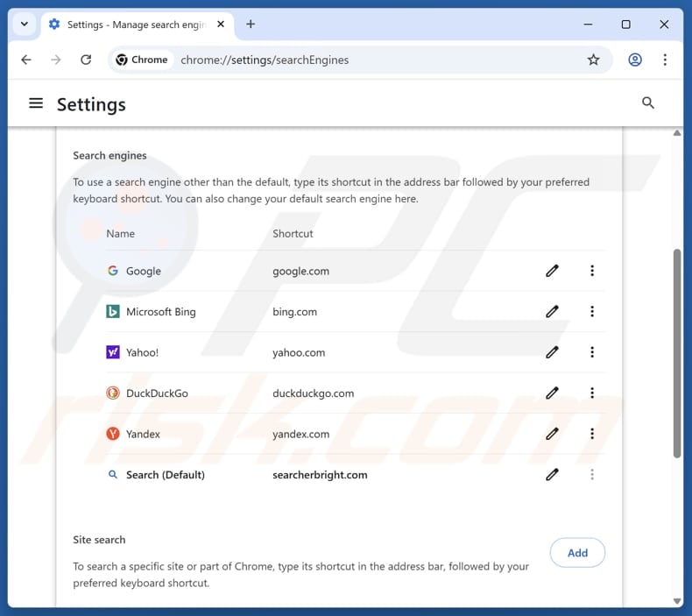
Task: Click the Chrome site info chip
Action: pyautogui.click(x=142, y=60)
